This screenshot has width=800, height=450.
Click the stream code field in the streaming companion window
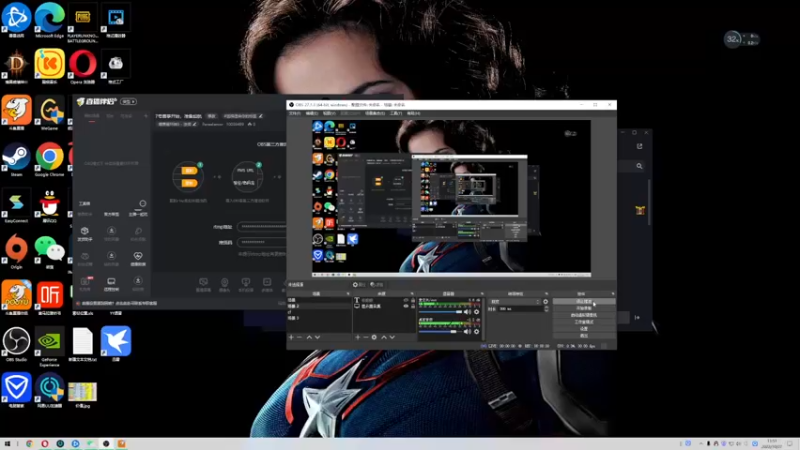pyautogui.click(x=262, y=242)
